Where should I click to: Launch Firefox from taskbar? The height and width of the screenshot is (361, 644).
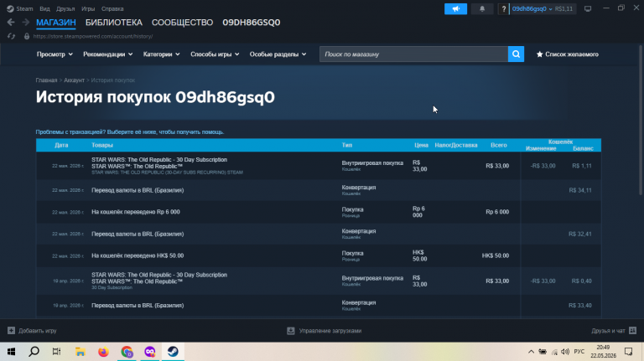[x=103, y=352]
